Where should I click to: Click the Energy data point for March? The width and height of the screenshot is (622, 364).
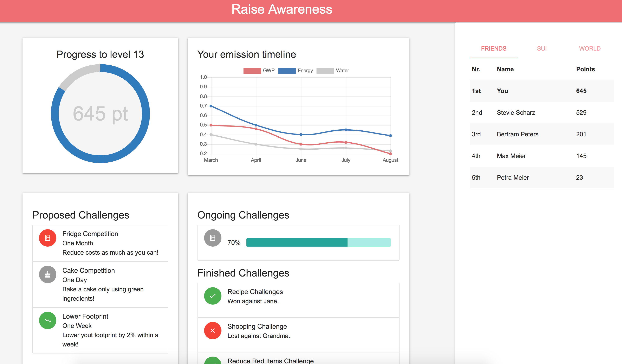[211, 106]
